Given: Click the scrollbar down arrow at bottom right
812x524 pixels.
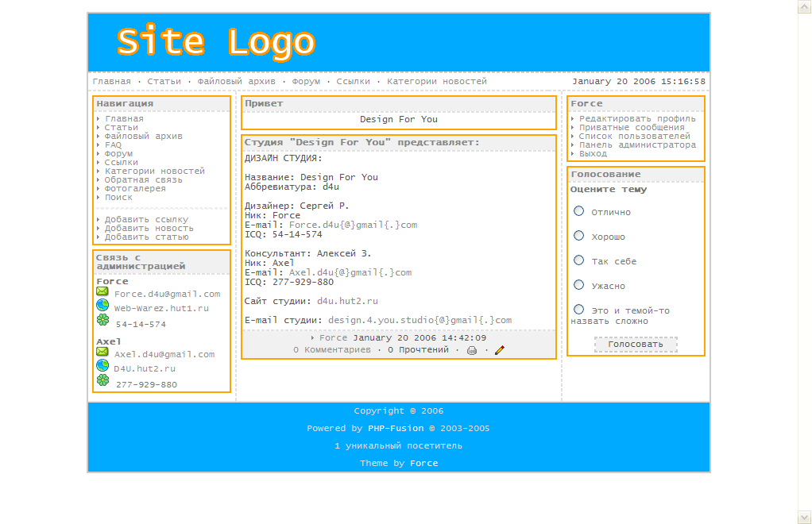Looking at the screenshot, I should (804, 517).
